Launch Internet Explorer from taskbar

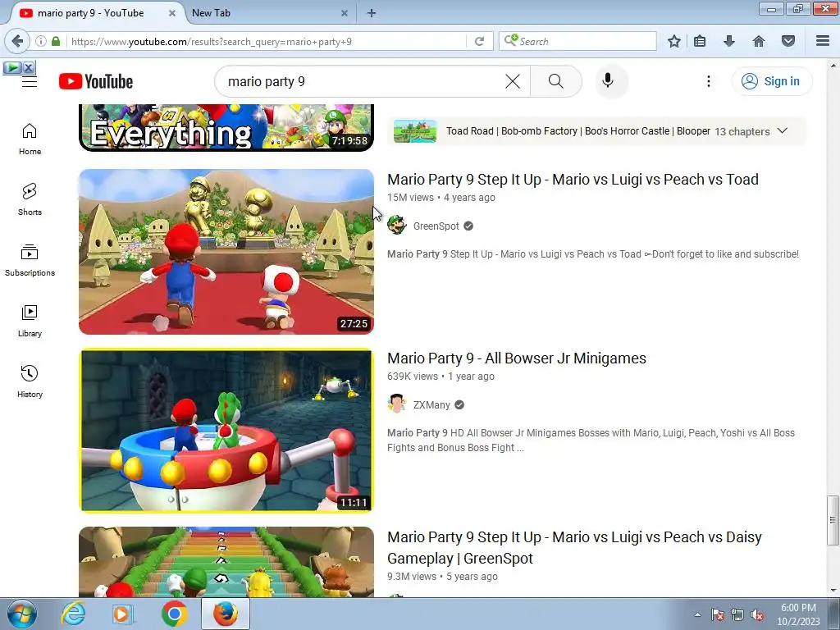point(73,614)
